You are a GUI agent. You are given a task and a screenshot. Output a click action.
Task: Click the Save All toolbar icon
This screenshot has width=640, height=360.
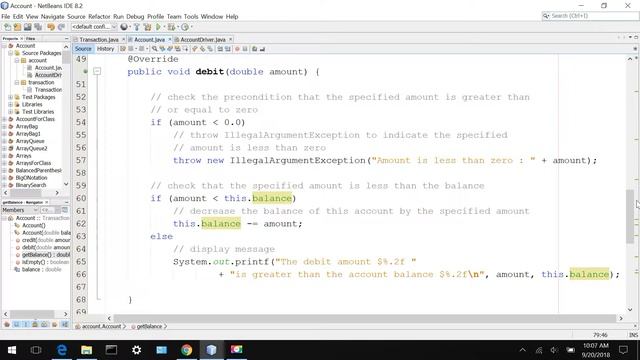38,27
